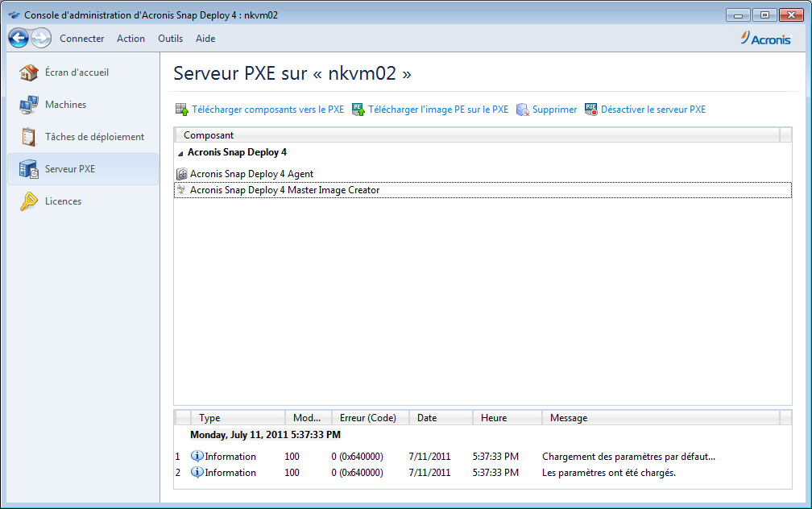812x509 pixels.
Task: Click the Supprimer delete icon
Action: [x=524, y=109]
